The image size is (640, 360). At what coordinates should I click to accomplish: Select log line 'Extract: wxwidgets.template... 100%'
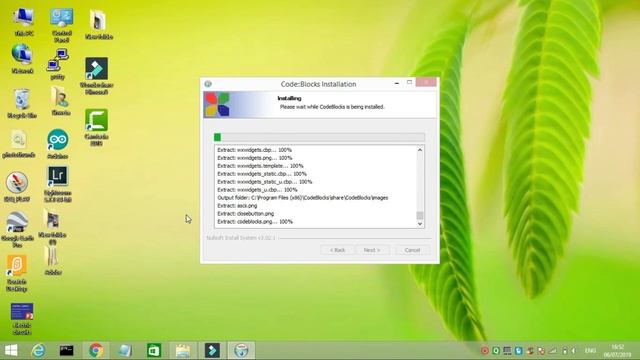point(260,166)
